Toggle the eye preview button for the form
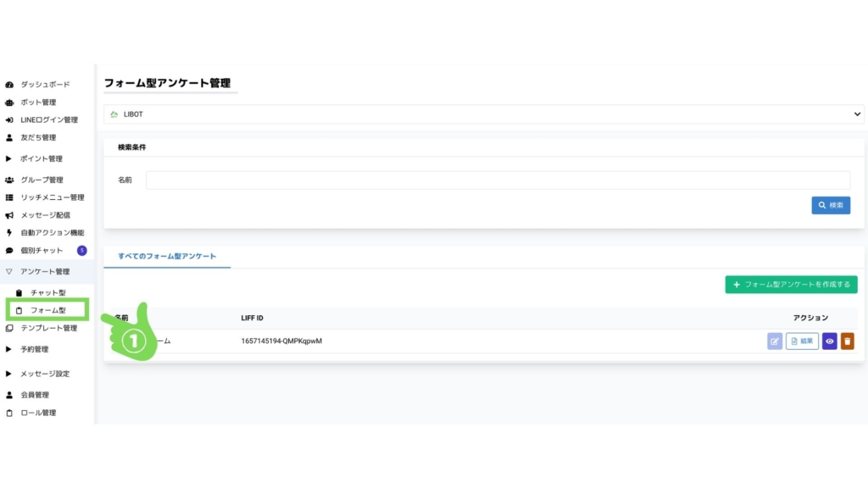The image size is (868, 488). point(829,341)
